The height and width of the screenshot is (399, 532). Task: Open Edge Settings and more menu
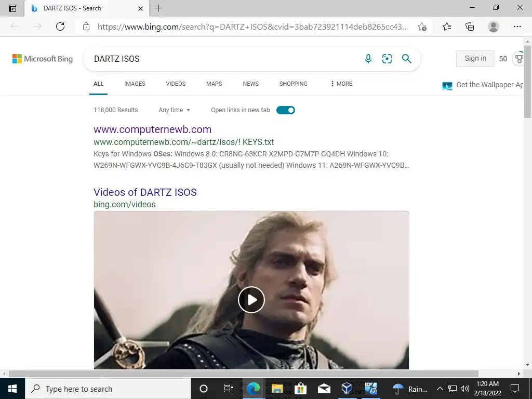(x=517, y=26)
